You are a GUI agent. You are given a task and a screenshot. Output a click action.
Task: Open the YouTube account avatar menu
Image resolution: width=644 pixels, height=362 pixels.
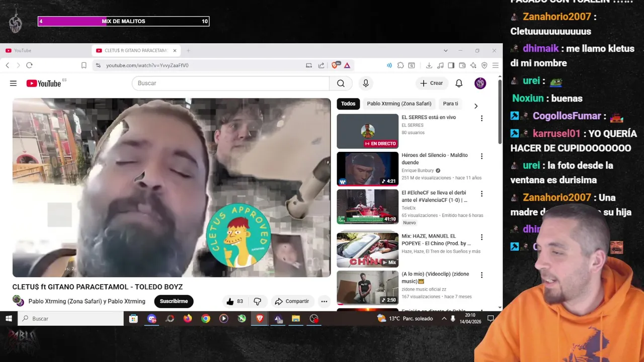[x=480, y=83]
